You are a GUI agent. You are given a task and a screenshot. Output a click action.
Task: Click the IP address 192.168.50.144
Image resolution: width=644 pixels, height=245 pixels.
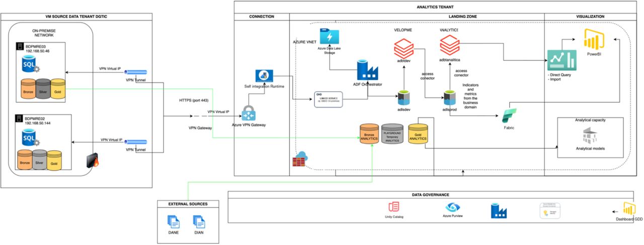39,123
